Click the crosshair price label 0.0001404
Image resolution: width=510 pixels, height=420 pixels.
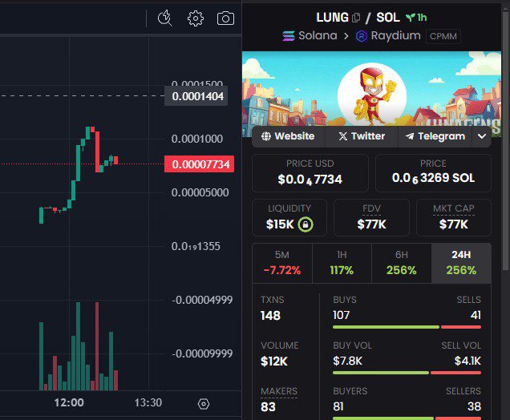click(x=196, y=96)
